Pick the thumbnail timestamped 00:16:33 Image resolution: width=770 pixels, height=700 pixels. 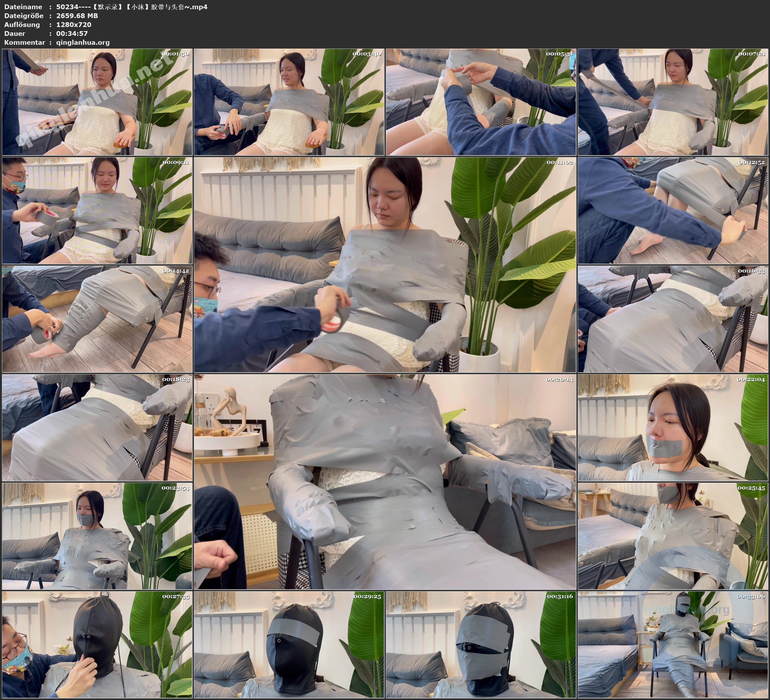point(673,319)
